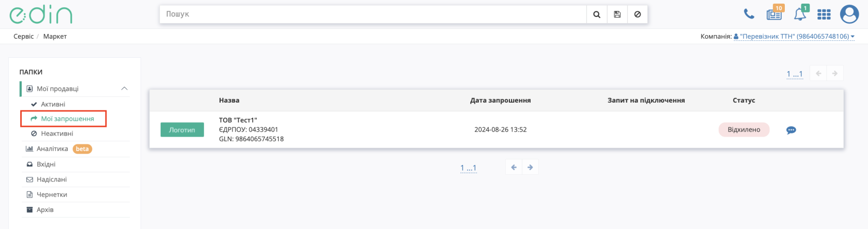Open the apps grid icon
Image resolution: width=868 pixels, height=229 pixels.
(824, 14)
